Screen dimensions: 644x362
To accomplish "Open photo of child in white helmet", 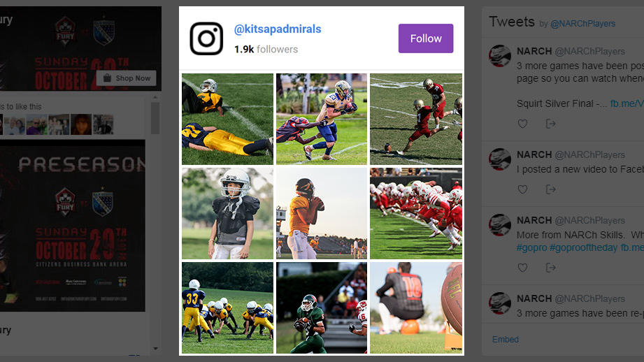I will (x=227, y=213).
